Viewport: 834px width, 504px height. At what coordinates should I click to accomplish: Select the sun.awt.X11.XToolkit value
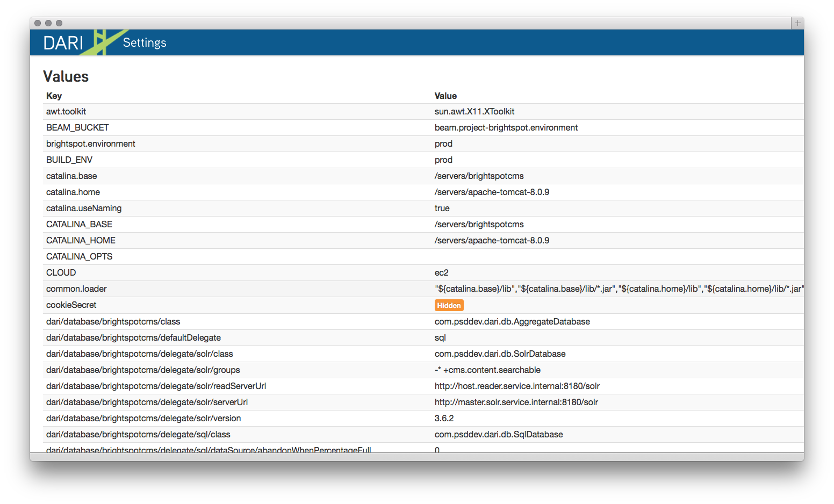point(474,111)
